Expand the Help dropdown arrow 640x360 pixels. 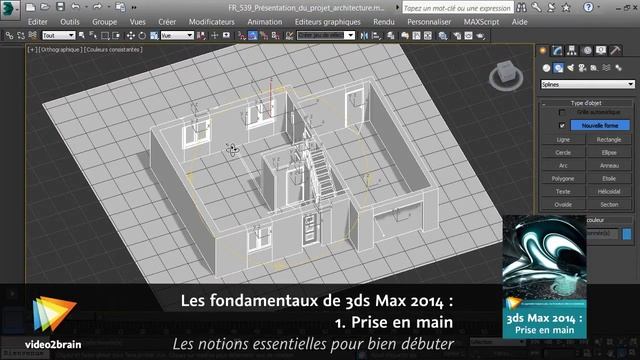pyautogui.click(x=598, y=7)
